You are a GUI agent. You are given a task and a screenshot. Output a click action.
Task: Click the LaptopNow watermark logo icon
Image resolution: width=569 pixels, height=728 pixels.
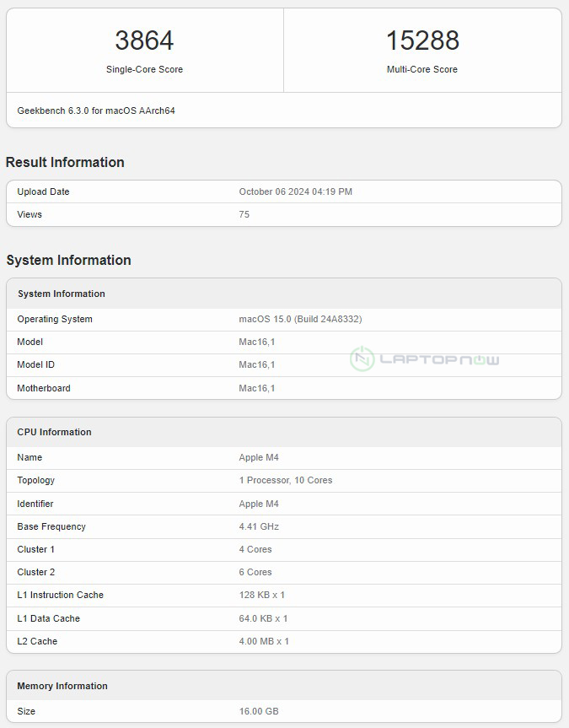pyautogui.click(x=362, y=359)
